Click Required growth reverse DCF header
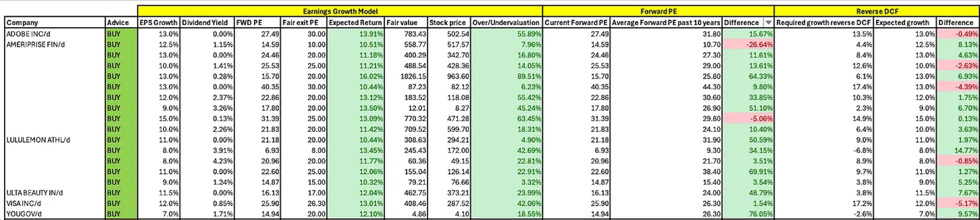Image resolution: width=980 pixels, height=220 pixels. [x=824, y=22]
